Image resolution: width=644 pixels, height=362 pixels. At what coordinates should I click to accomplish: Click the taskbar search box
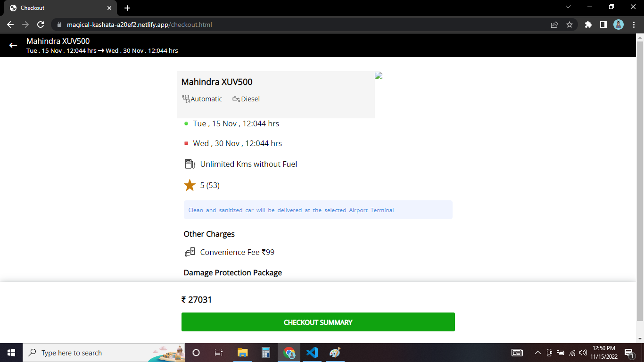point(104,353)
